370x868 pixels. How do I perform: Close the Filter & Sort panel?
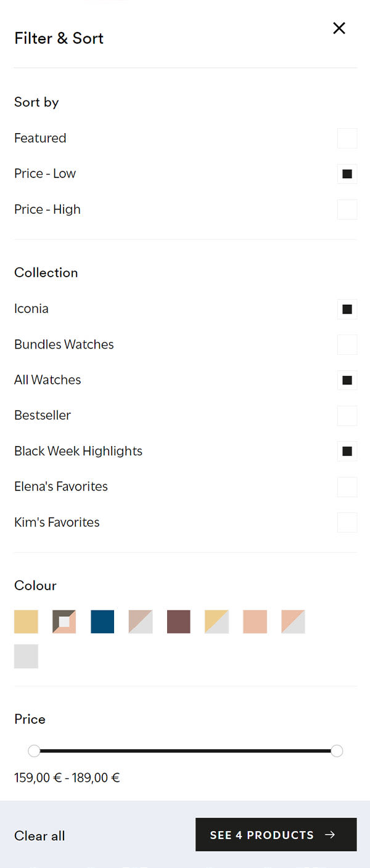click(339, 28)
